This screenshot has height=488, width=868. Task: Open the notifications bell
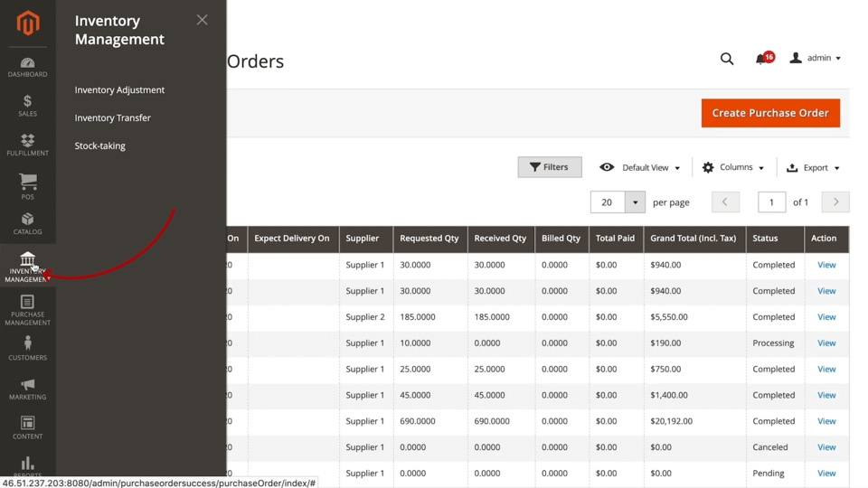(761, 59)
